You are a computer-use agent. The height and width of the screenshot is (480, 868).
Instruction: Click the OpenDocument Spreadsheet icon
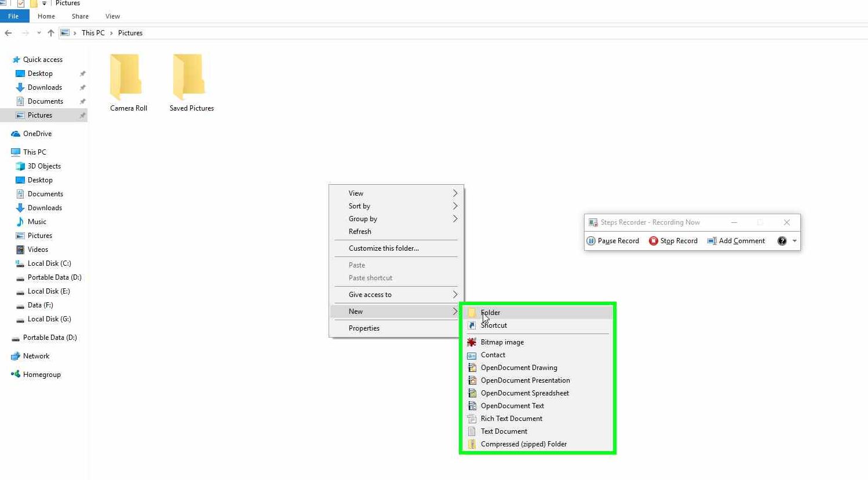472,393
